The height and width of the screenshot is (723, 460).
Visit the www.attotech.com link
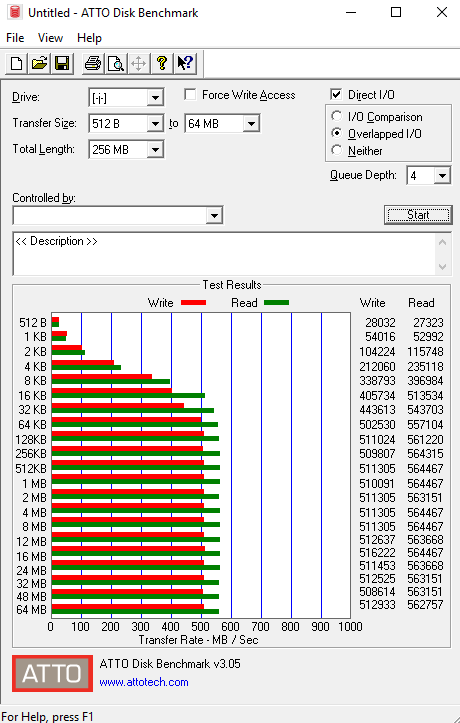click(x=144, y=682)
